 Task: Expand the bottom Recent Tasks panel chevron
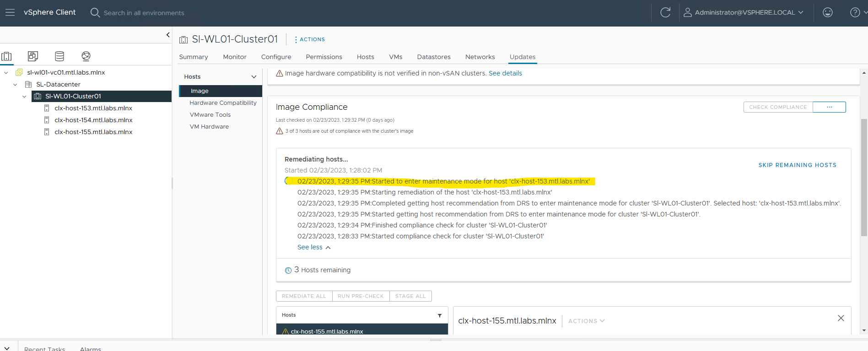[7, 348]
